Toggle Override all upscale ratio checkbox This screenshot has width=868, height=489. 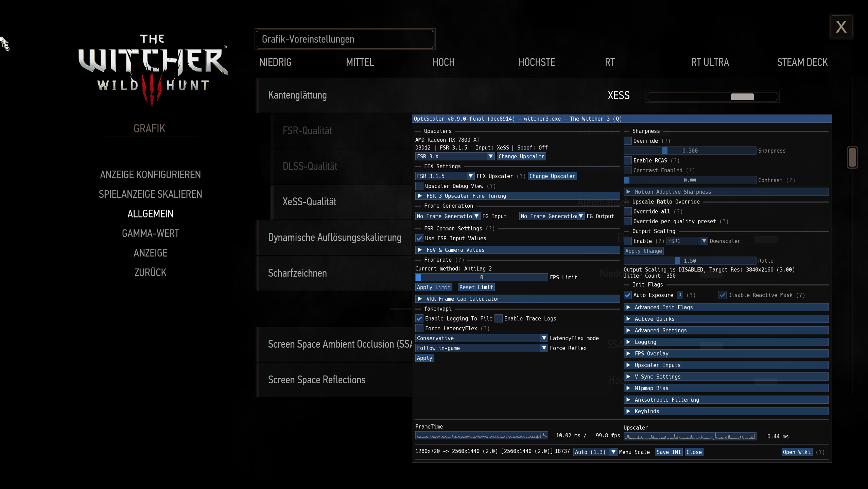click(628, 211)
